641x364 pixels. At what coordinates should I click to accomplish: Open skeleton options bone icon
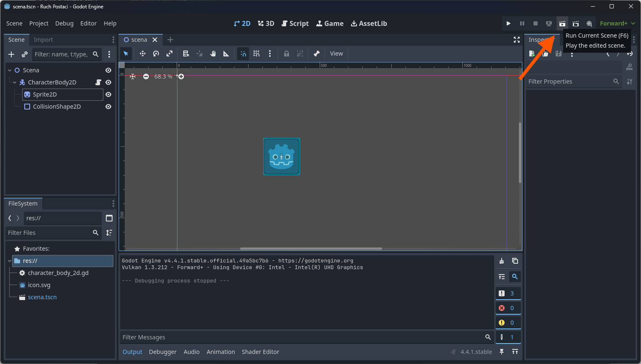[x=317, y=53]
